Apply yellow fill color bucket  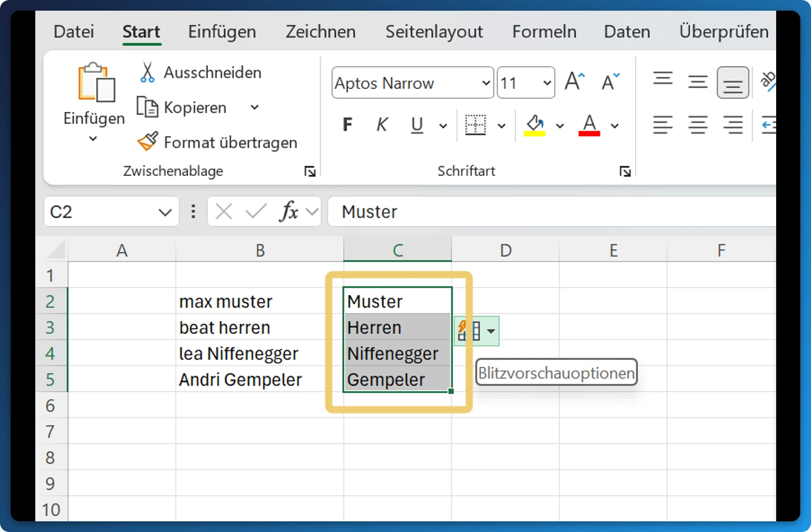(x=535, y=124)
